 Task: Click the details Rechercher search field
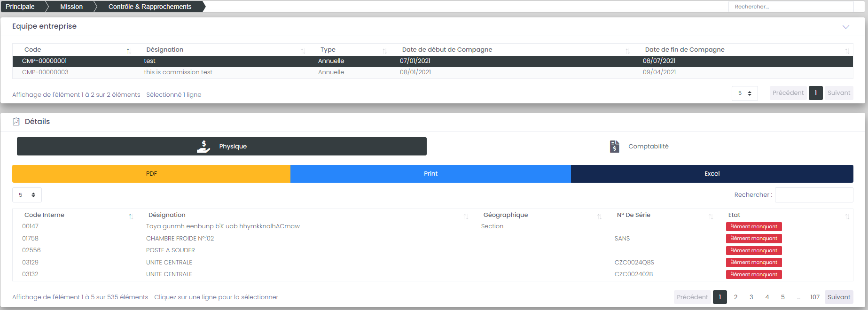point(813,195)
